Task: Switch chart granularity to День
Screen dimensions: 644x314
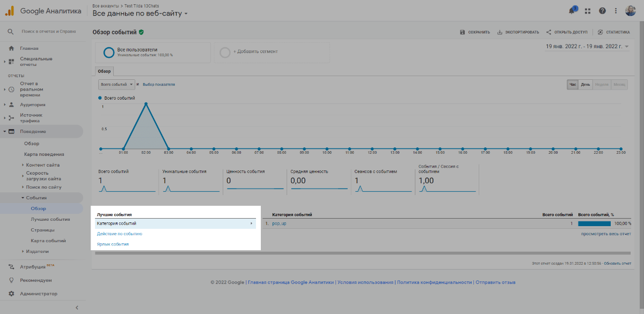Action: coord(586,85)
